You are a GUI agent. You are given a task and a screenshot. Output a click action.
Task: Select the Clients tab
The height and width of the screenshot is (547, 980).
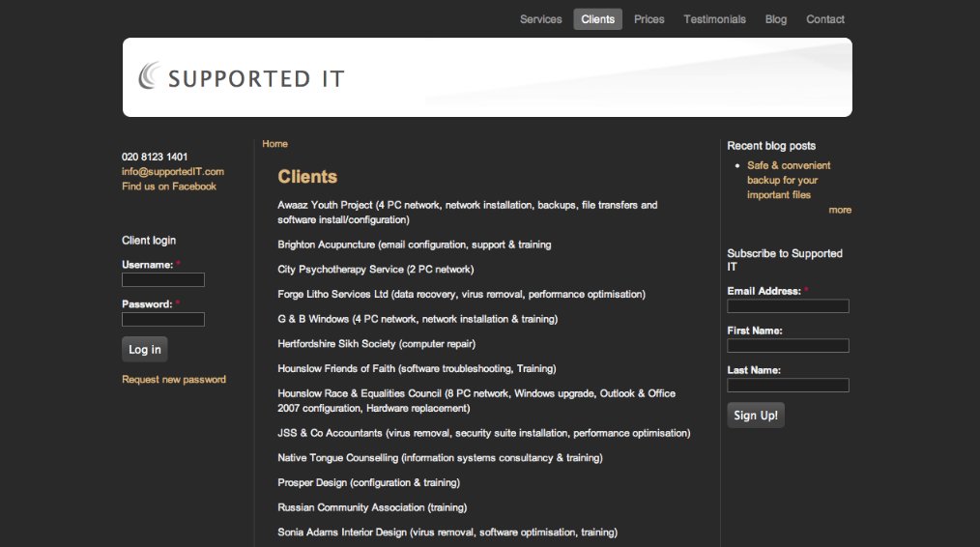coord(597,19)
